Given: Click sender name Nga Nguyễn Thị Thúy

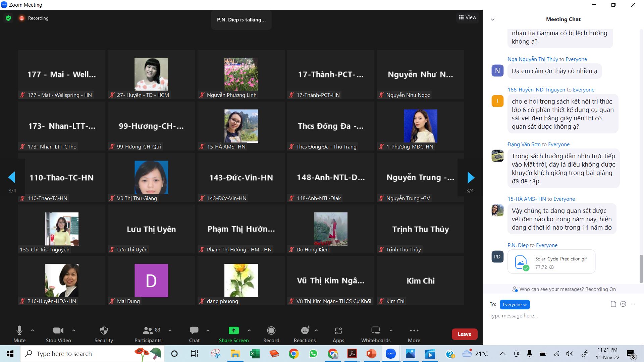Looking at the screenshot, I should 533,59.
